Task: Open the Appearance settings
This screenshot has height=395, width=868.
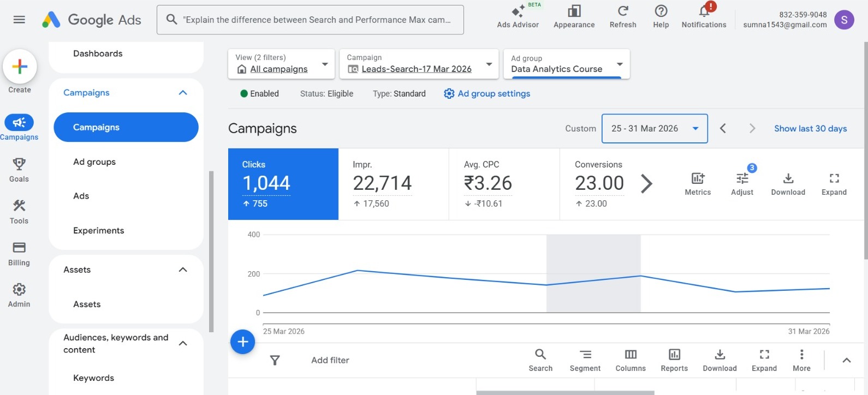Action: click(x=574, y=16)
